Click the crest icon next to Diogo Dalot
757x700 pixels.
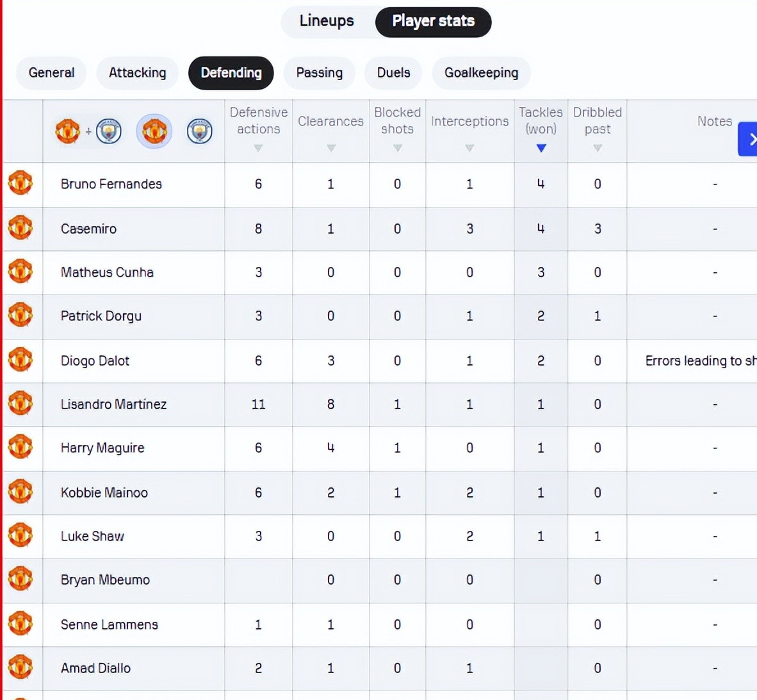[20, 360]
